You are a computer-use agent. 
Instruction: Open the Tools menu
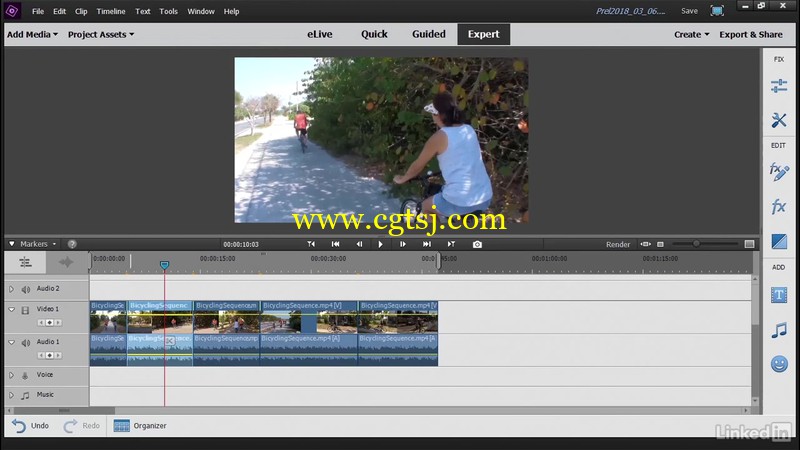pos(168,11)
